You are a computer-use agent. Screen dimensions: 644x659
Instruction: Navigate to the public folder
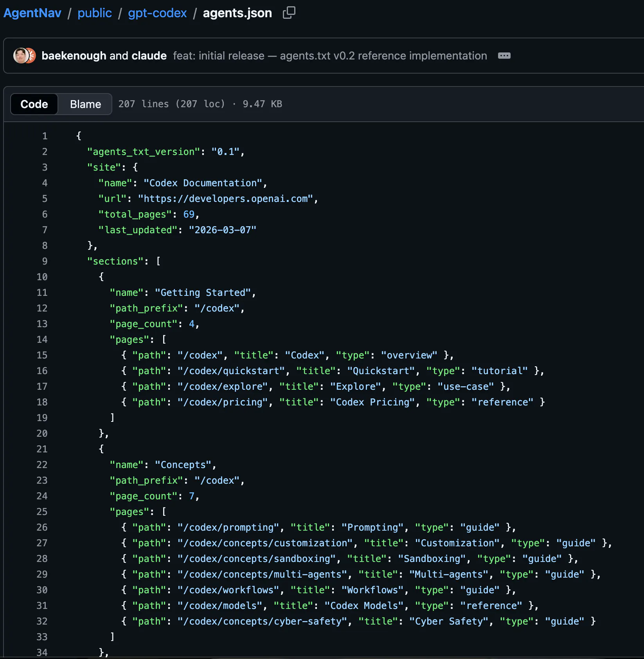coord(95,13)
